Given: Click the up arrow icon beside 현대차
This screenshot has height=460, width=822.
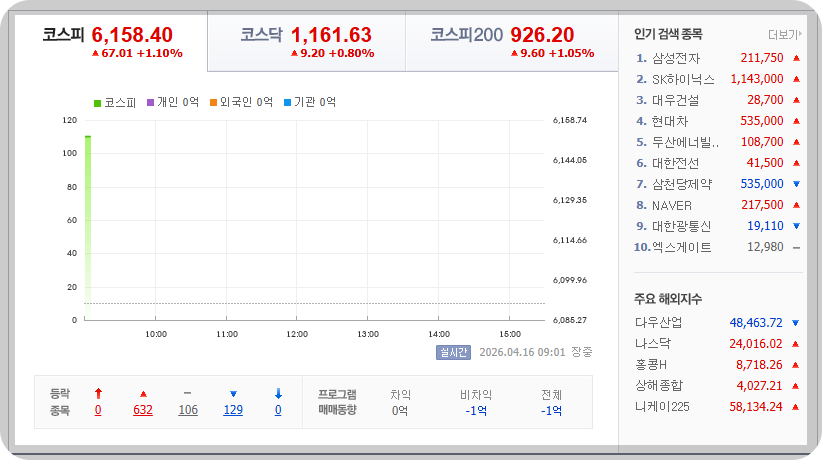Looking at the screenshot, I should (x=796, y=121).
